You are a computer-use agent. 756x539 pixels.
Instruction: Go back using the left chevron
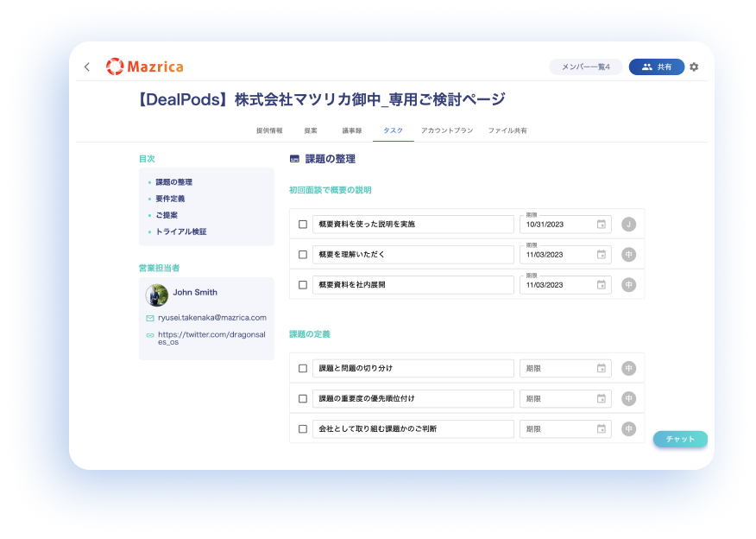pos(87,67)
